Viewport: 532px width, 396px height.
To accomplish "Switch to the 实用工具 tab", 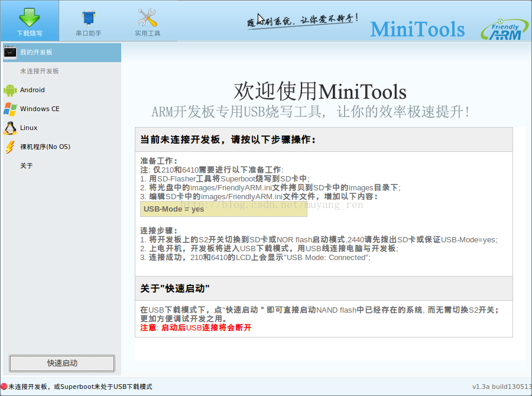I will [147, 21].
